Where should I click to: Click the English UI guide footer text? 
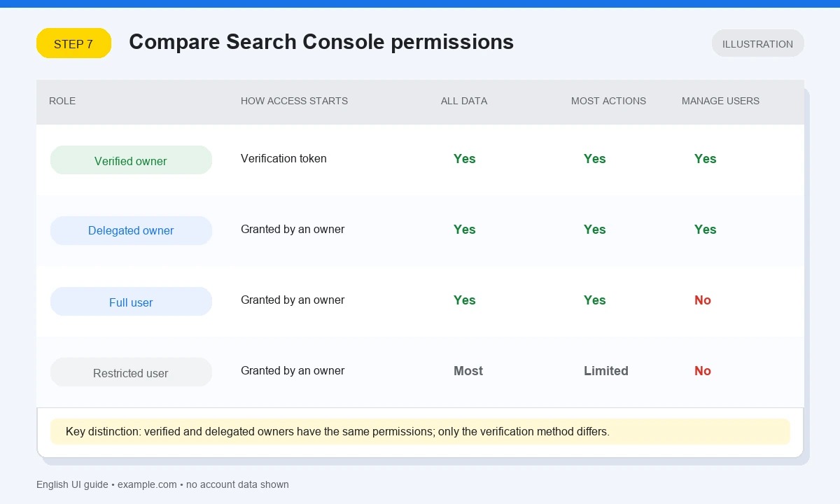(162, 484)
